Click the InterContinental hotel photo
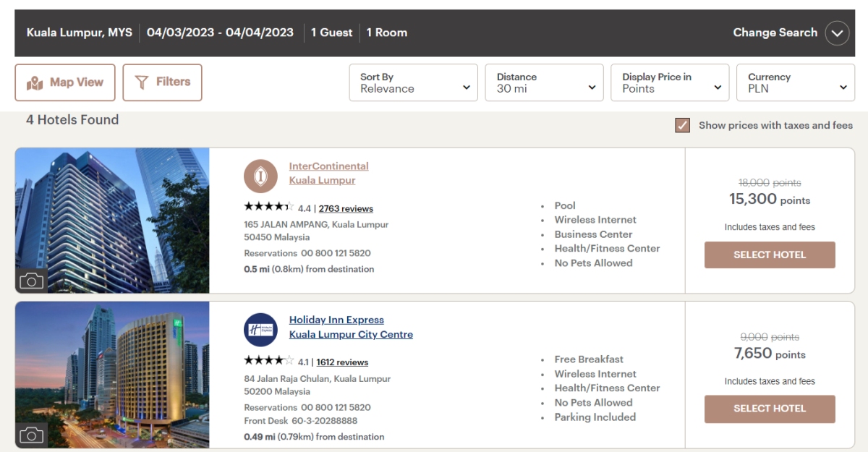 (x=112, y=221)
